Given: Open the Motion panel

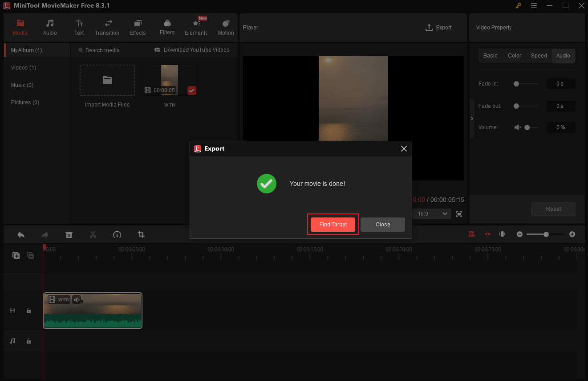Looking at the screenshot, I should click(x=226, y=27).
